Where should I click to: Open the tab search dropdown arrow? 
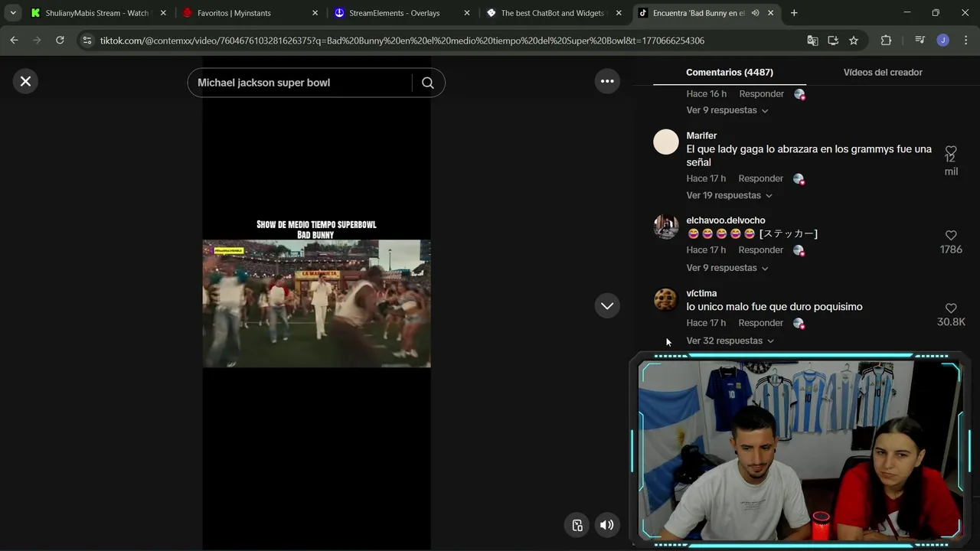[13, 13]
